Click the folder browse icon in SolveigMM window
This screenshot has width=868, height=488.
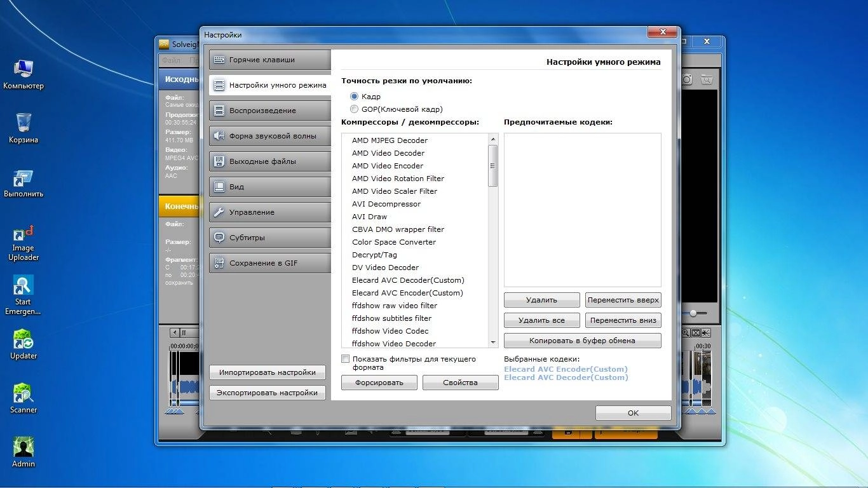[x=707, y=79]
